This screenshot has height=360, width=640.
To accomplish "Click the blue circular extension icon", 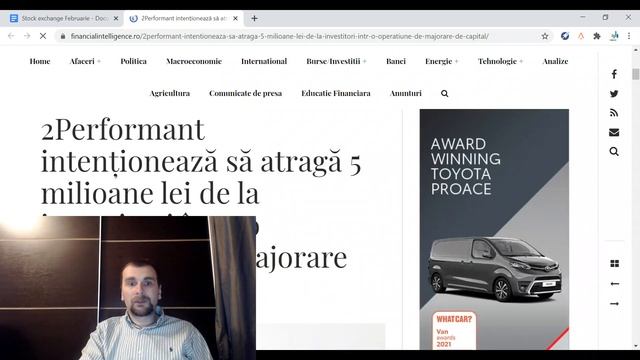I will [x=565, y=36].
